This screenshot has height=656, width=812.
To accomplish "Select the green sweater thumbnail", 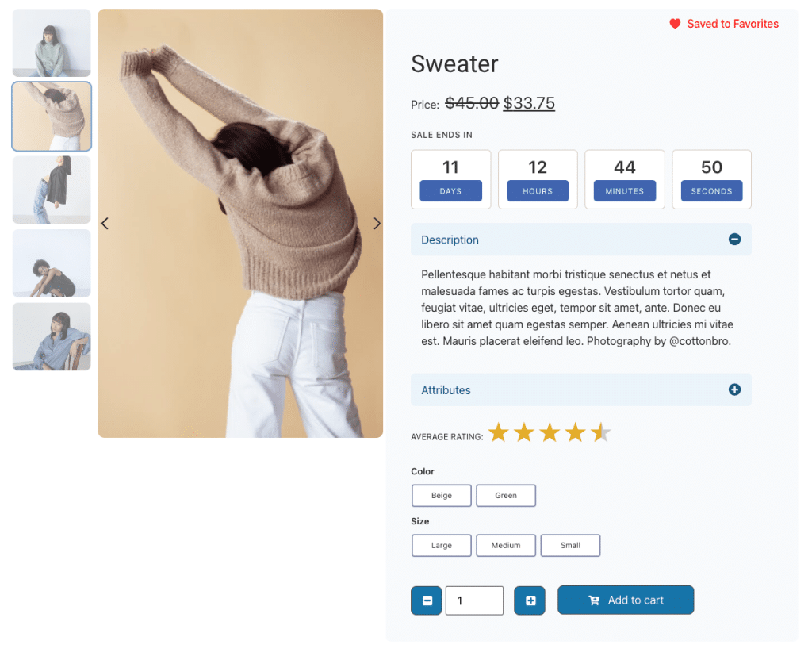I will point(52,43).
